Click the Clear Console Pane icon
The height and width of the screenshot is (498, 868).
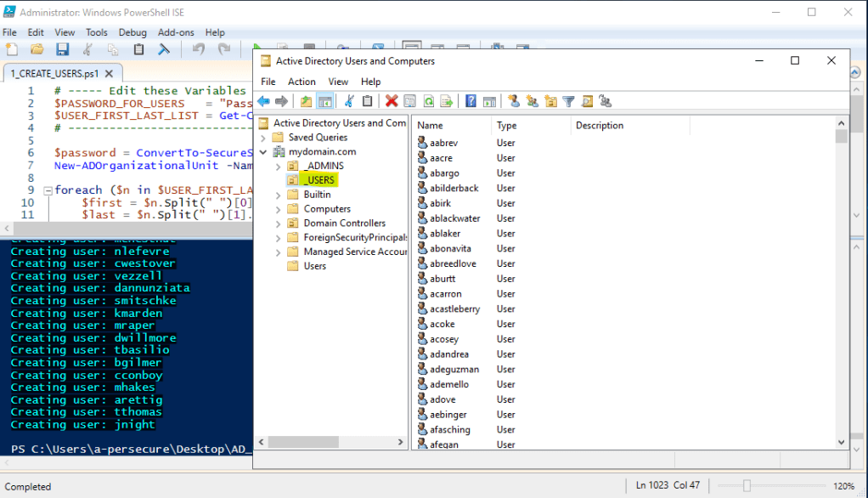(164, 49)
